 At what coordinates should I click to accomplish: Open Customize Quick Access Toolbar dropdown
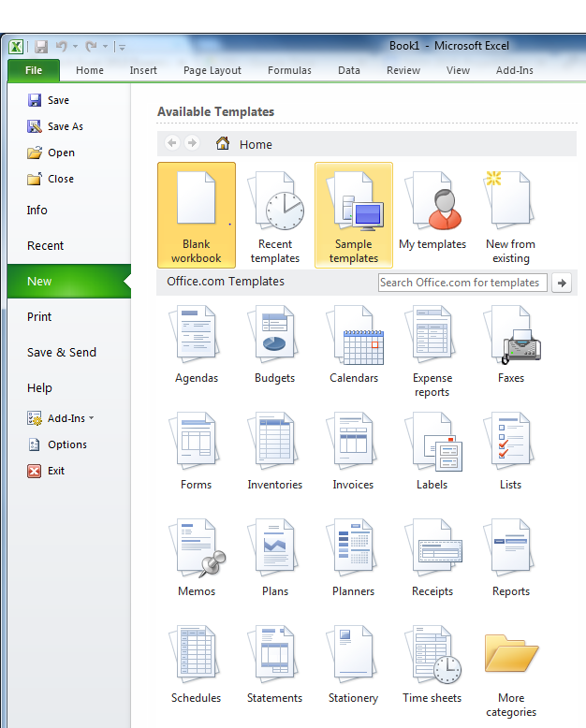tap(122, 47)
